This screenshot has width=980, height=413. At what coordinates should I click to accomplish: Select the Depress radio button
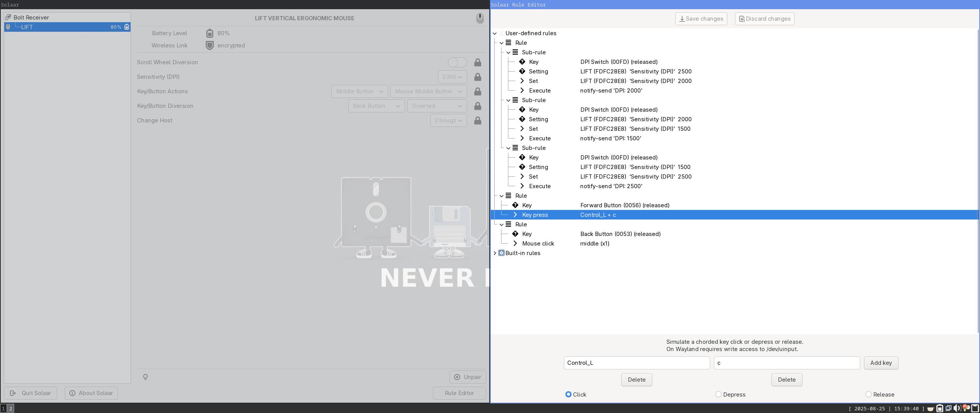pyautogui.click(x=718, y=394)
